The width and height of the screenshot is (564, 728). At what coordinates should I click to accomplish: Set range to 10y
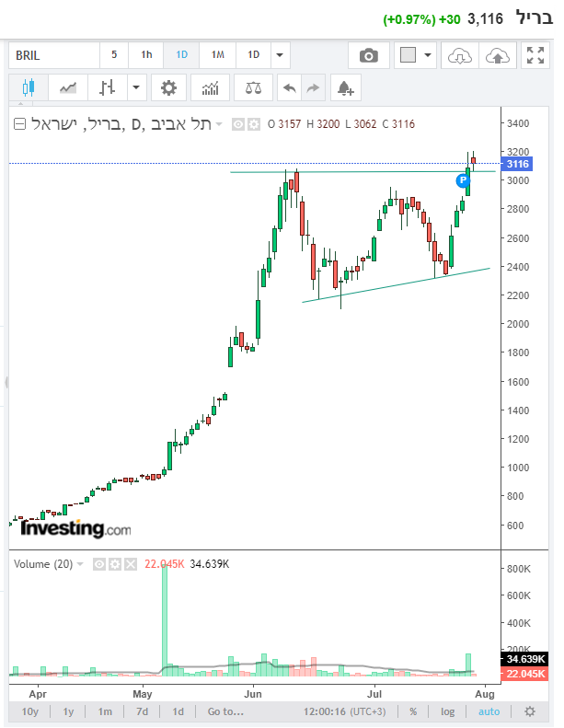[x=30, y=711]
